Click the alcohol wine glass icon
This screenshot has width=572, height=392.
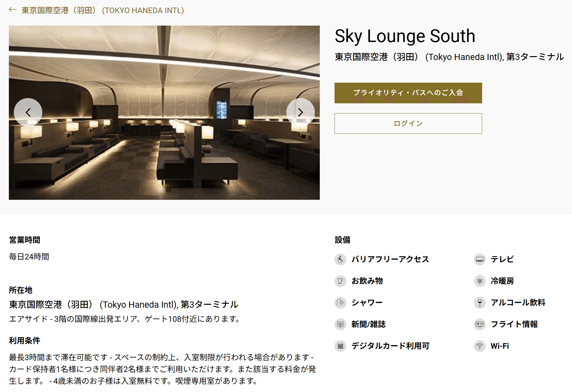click(480, 302)
